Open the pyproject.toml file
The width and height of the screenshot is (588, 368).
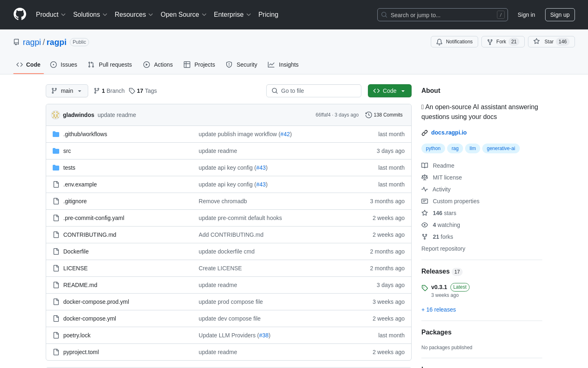[x=81, y=352]
